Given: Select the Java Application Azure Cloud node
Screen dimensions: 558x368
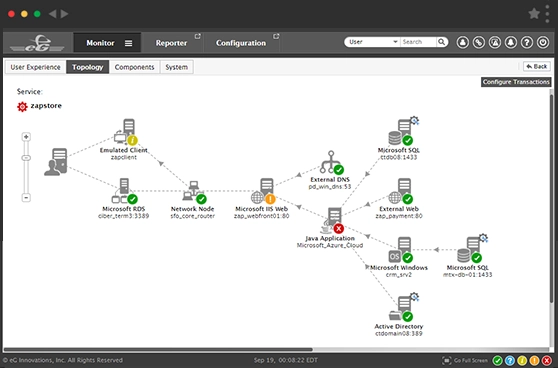Looking at the screenshot, I should pos(332,221).
